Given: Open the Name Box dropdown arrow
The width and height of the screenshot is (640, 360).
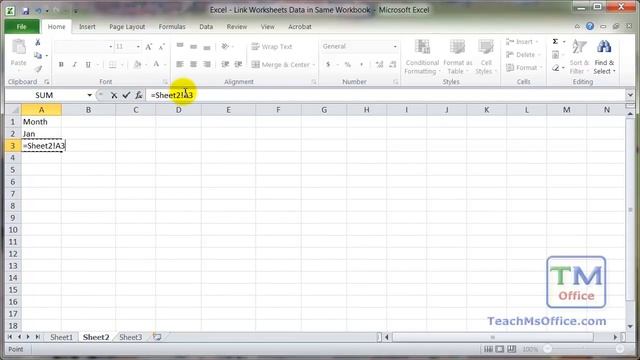Looking at the screenshot, I should 89,95.
